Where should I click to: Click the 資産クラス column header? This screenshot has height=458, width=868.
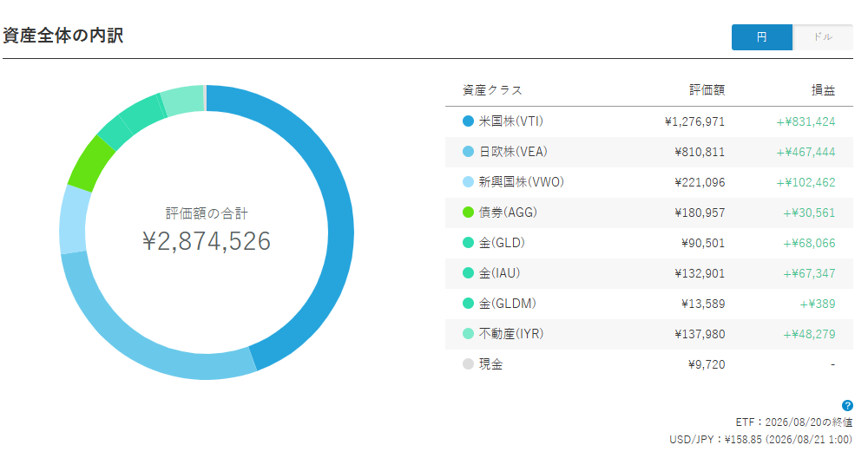coord(493,90)
